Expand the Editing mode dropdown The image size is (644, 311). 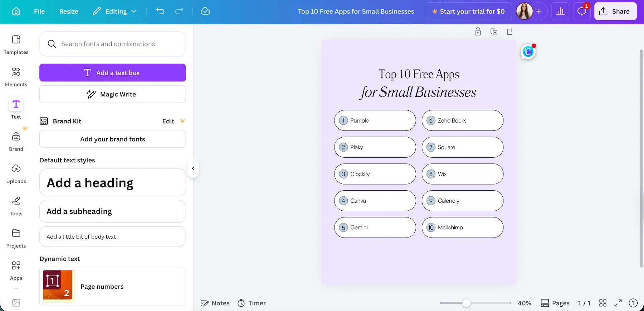point(114,11)
